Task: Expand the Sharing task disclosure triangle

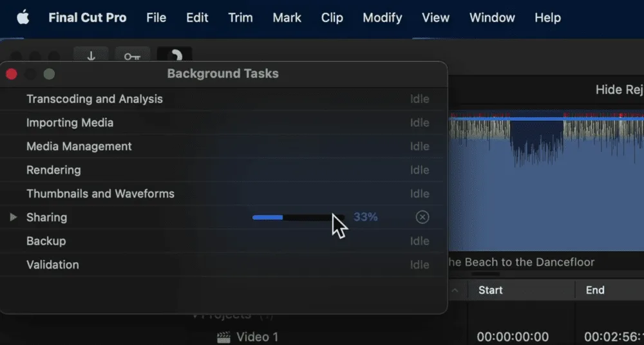Action: pyautogui.click(x=14, y=218)
